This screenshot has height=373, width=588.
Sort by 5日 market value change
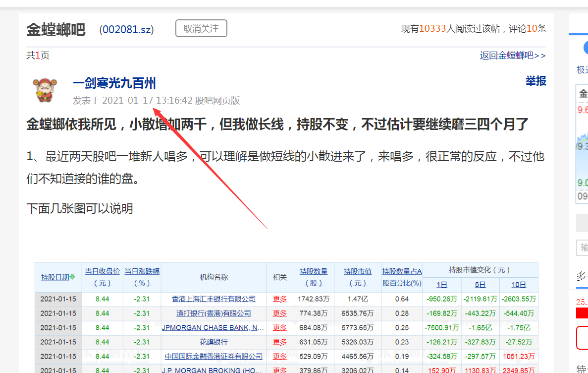[480, 285]
